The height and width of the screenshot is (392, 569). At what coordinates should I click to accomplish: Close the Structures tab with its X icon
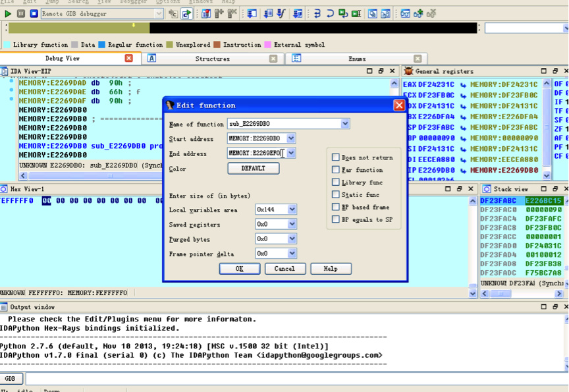tap(273, 59)
